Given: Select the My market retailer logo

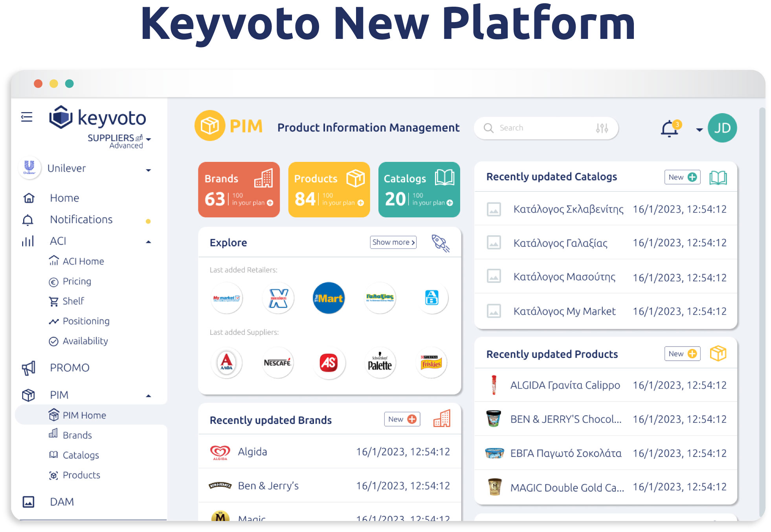Looking at the screenshot, I should [x=226, y=298].
